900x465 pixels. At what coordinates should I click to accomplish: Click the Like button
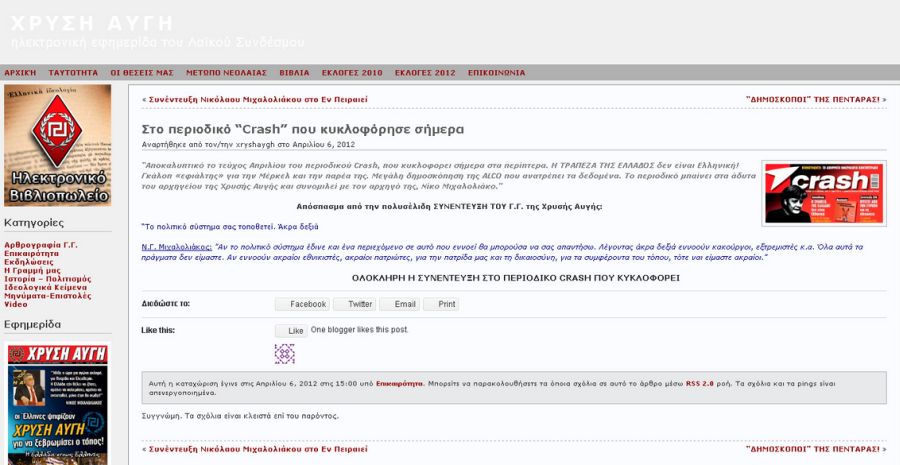pos(291,331)
